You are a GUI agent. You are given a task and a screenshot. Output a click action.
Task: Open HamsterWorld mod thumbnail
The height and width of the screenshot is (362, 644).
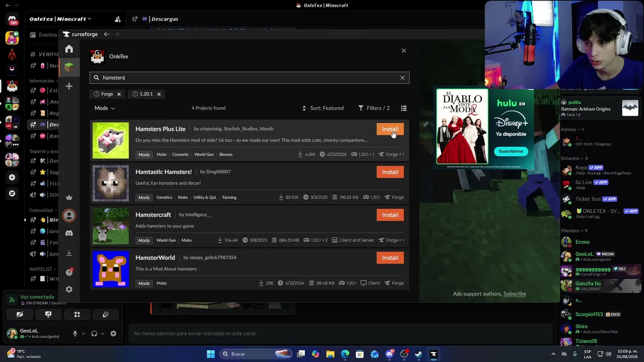tap(111, 269)
